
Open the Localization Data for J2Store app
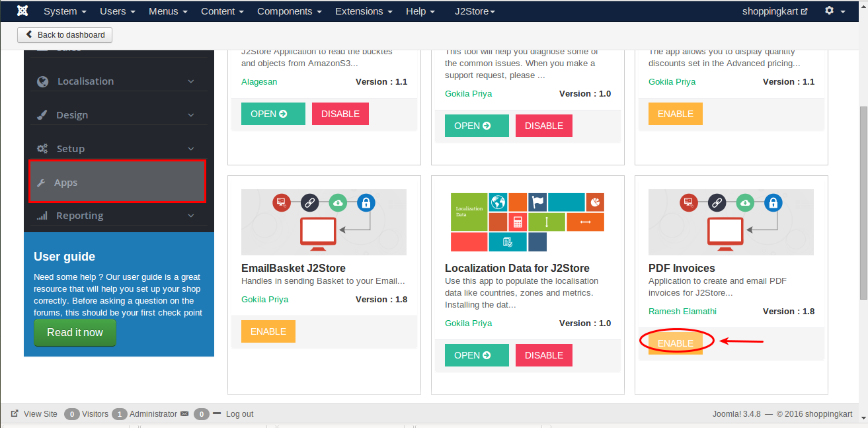[x=477, y=355]
